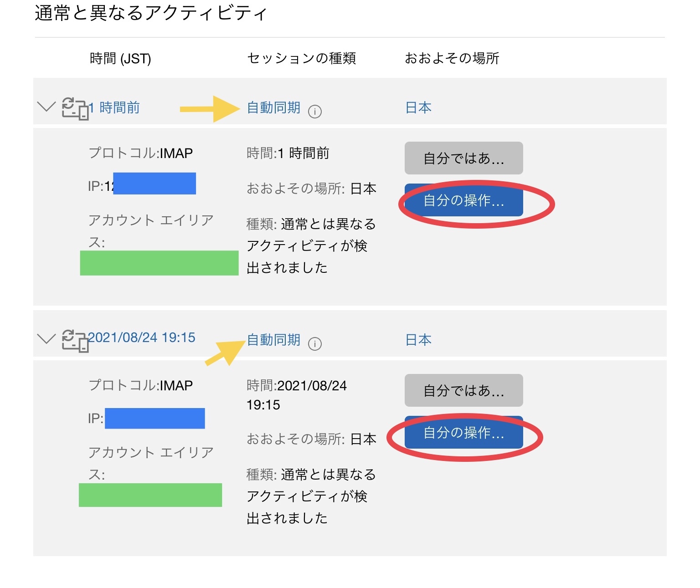Click the おおよその場所 column header

tap(452, 58)
